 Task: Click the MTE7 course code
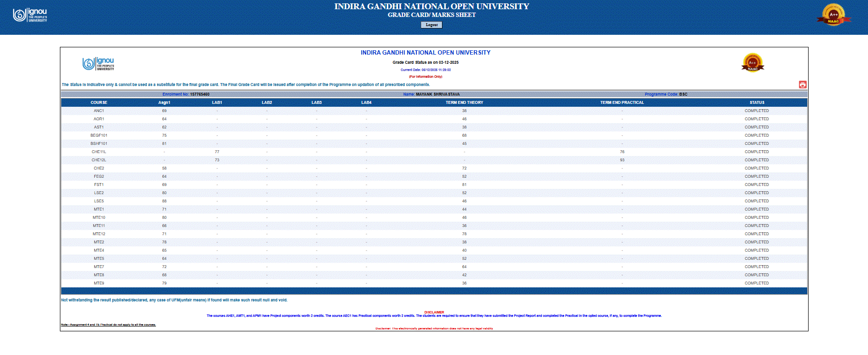pos(99,267)
